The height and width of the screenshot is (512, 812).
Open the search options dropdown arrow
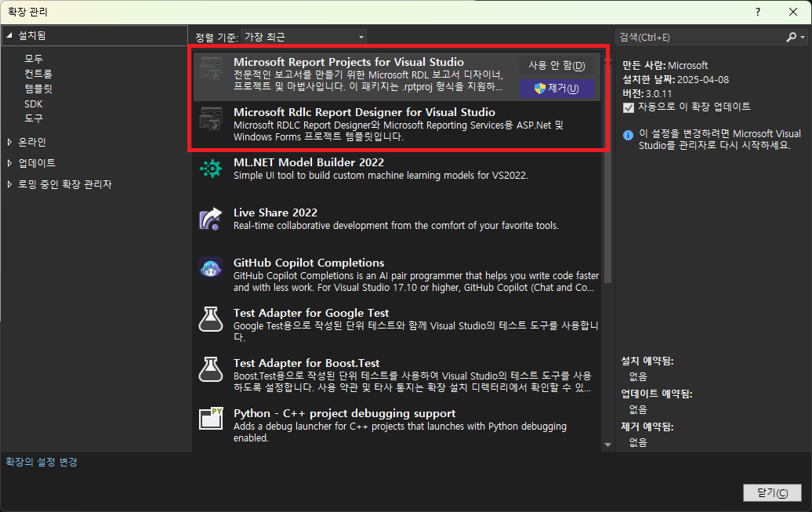(802, 38)
